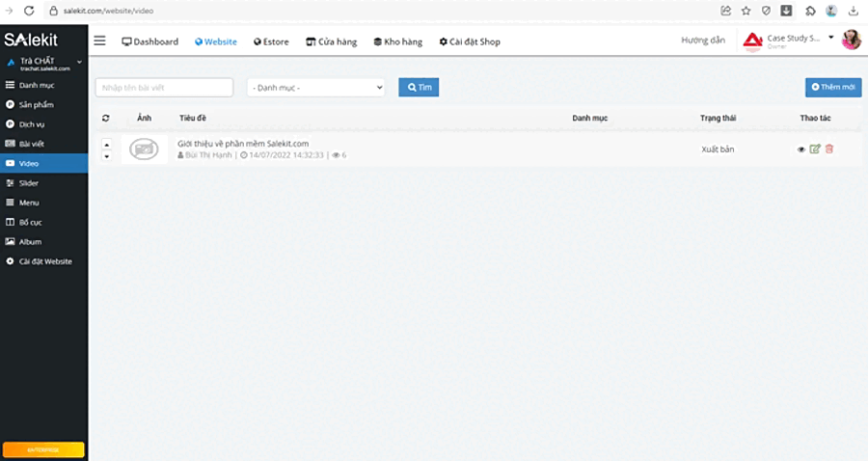Viewport: 868px width, 461px height.
Task: Open Giới thiệu về phần mềm Salekit.com title
Action: (x=243, y=144)
